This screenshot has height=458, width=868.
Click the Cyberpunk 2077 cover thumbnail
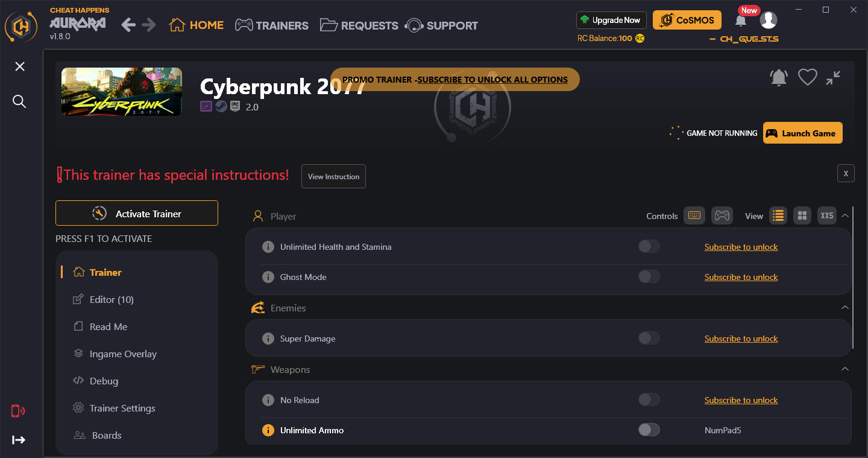[x=122, y=92]
